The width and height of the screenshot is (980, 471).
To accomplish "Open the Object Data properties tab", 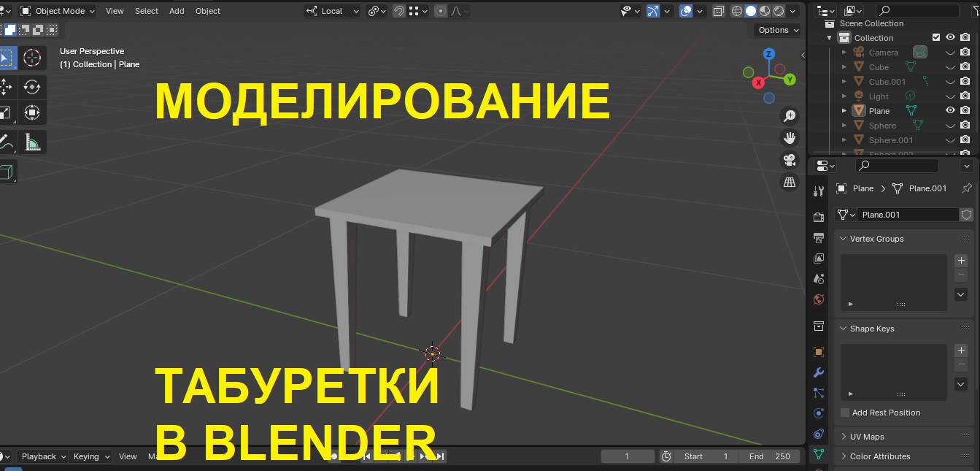I will click(x=819, y=454).
